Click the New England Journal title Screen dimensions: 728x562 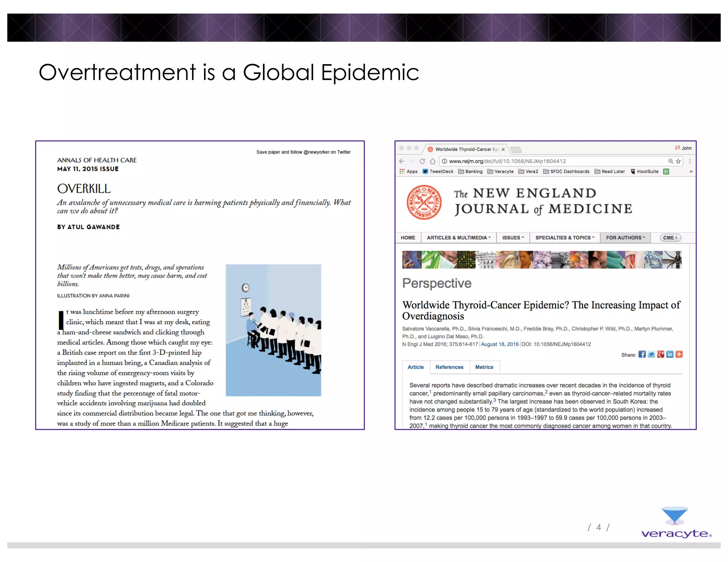(x=543, y=201)
